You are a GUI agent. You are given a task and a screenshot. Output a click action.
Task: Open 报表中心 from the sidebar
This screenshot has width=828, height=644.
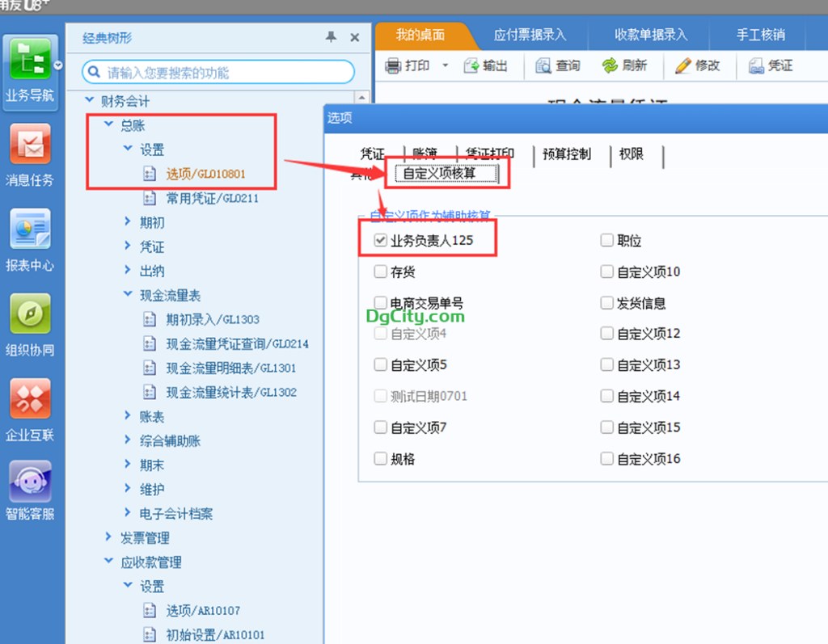pyautogui.click(x=30, y=229)
